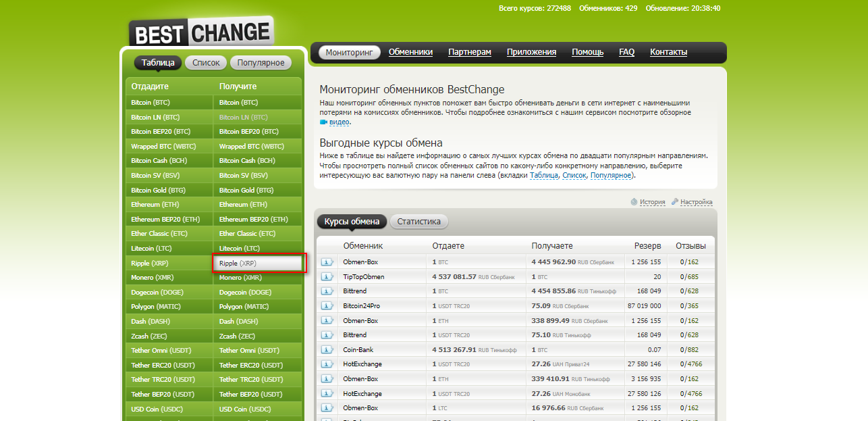This screenshot has width=868, height=421.
Task: Select Ethereum (ETH) in Отдадите column
Action: coord(169,205)
